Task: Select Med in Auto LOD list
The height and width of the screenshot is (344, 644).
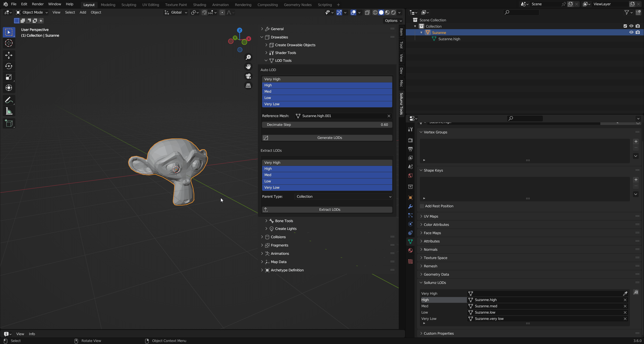Action: tap(327, 91)
